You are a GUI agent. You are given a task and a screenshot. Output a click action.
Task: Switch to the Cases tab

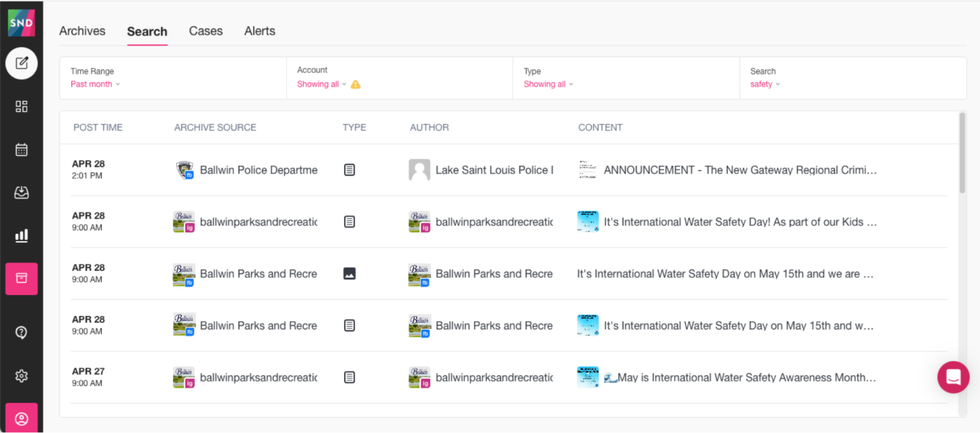coord(206,31)
